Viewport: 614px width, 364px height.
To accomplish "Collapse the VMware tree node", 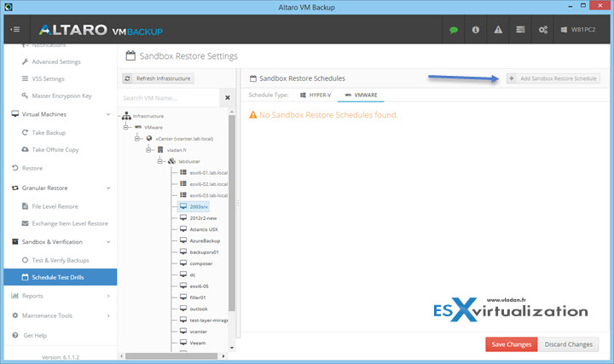I will (x=125, y=128).
